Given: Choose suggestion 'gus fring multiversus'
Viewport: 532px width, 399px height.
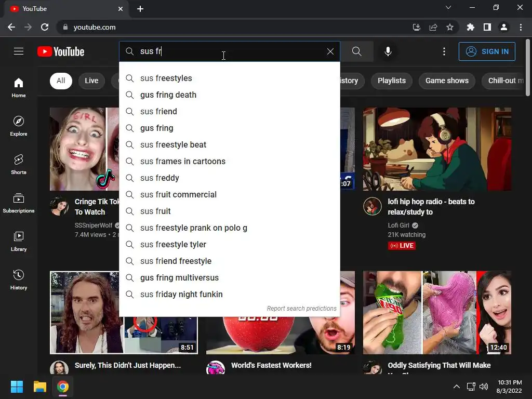Looking at the screenshot, I should 229,278.
